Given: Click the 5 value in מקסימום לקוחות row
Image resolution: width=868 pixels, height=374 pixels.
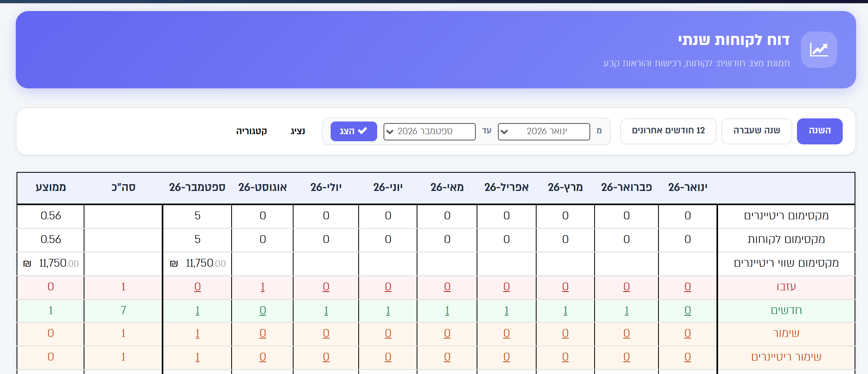Looking at the screenshot, I should click(197, 239).
